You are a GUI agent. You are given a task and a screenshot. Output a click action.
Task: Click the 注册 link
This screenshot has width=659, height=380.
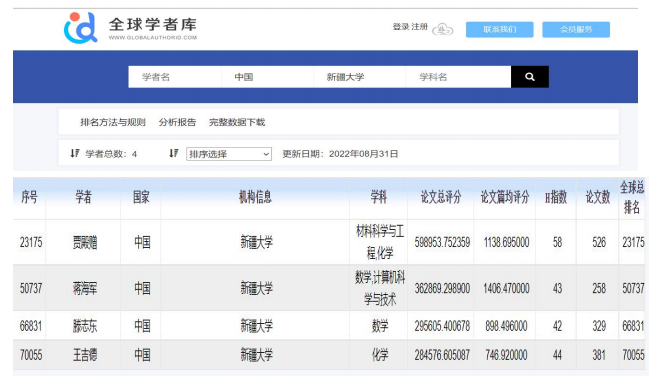pos(419,27)
